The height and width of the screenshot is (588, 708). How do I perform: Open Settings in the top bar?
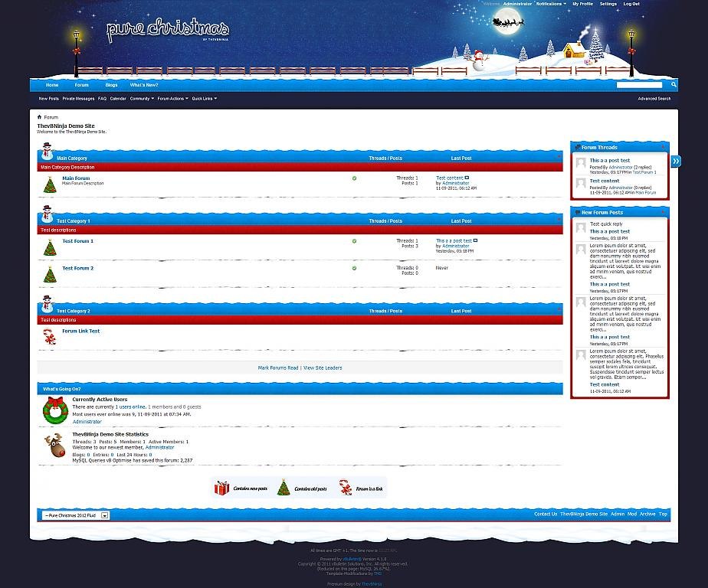pyautogui.click(x=608, y=4)
